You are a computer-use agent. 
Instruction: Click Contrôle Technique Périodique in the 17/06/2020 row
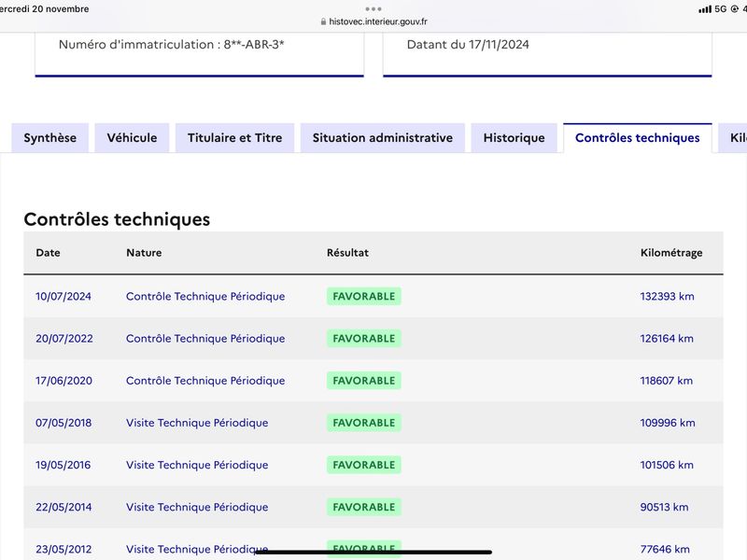(x=205, y=381)
